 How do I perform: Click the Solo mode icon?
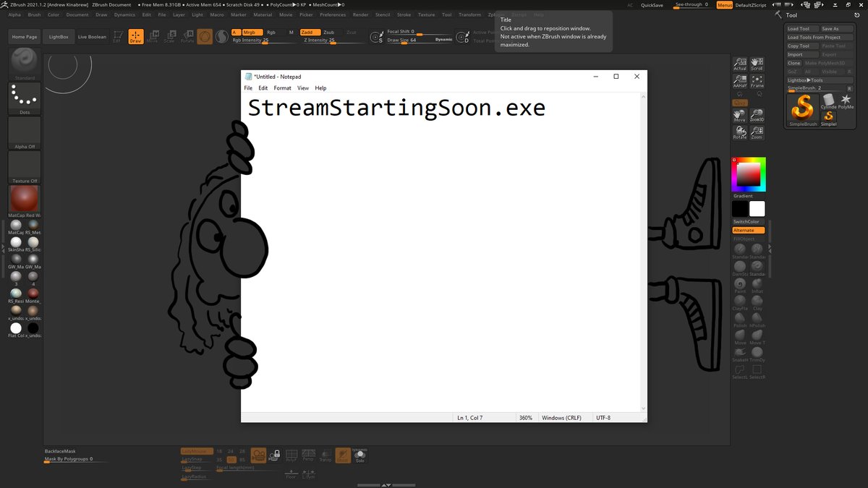click(359, 455)
